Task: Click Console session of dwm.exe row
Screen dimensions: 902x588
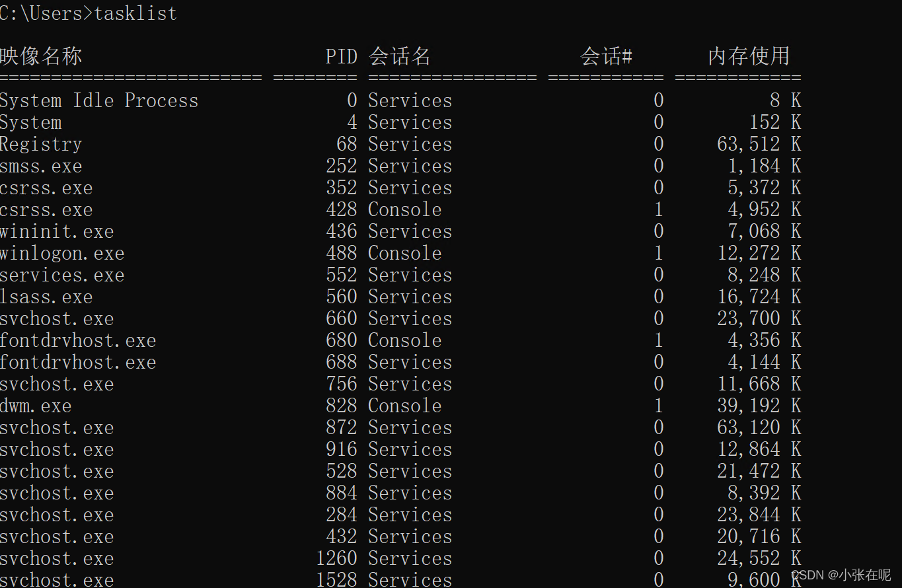Action: [404, 406]
